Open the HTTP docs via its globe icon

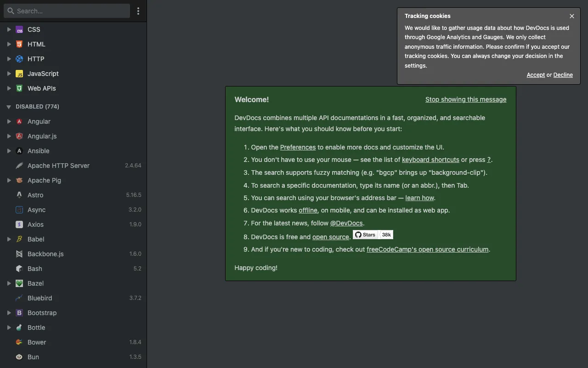click(x=19, y=59)
